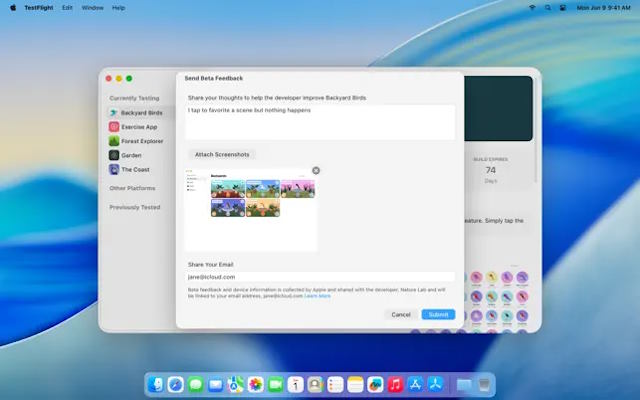
Task: Open Notes from the Dock
Action: pos(356,384)
